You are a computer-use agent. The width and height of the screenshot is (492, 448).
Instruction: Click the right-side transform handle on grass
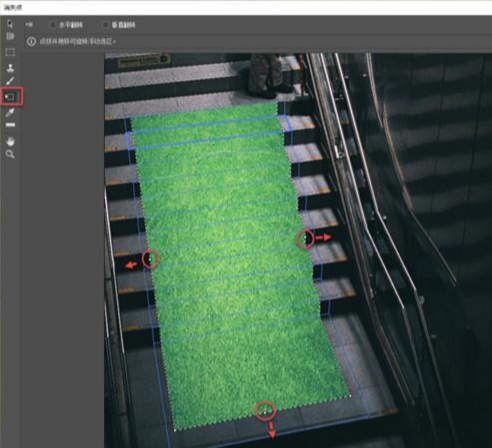(305, 238)
